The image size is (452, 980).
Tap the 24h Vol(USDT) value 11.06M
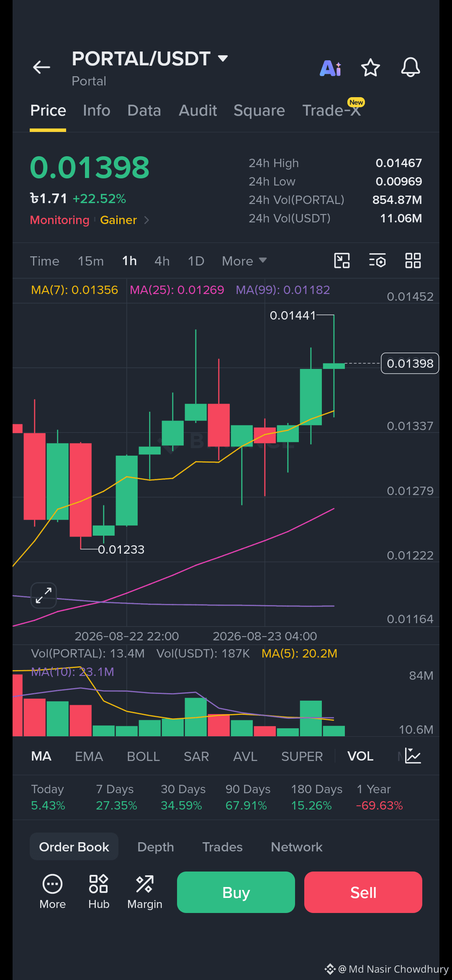coord(401,218)
